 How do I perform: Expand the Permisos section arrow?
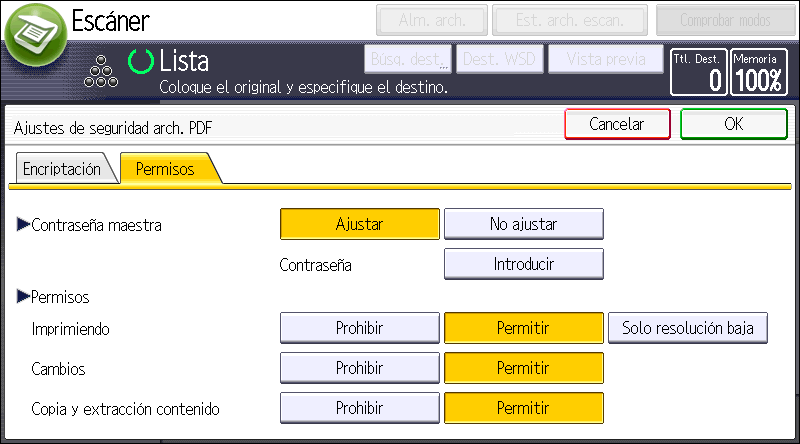pyautogui.click(x=24, y=297)
